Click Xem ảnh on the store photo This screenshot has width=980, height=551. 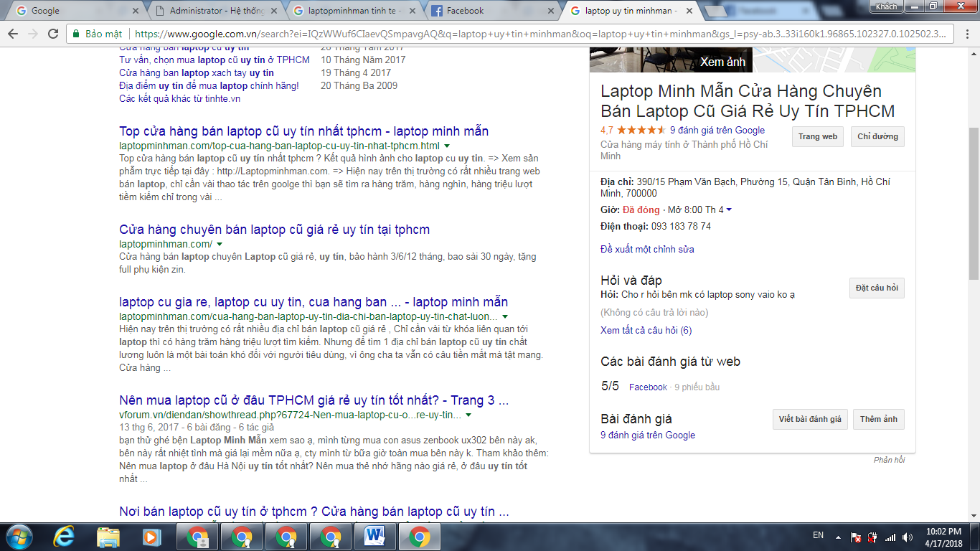(723, 62)
